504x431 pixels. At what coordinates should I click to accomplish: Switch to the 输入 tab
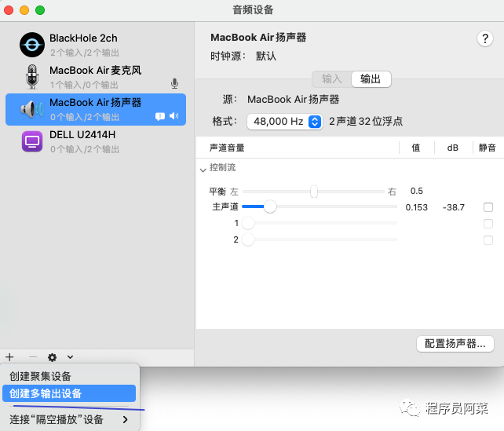coord(332,79)
